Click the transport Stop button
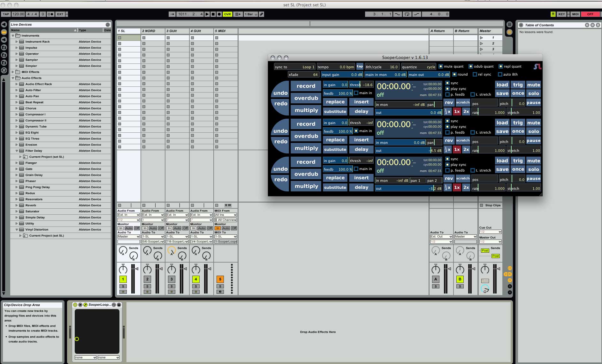Screen dimensions: 602x364 (213, 14)
